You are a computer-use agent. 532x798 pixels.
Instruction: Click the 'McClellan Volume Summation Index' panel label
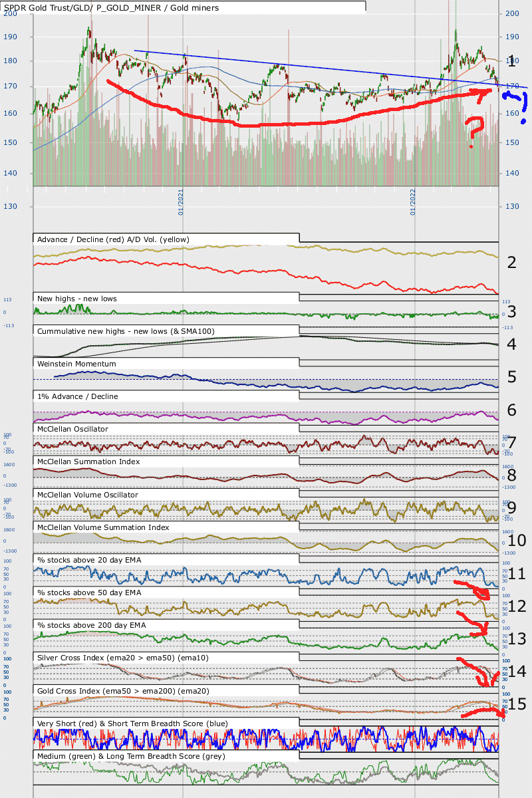point(103,527)
